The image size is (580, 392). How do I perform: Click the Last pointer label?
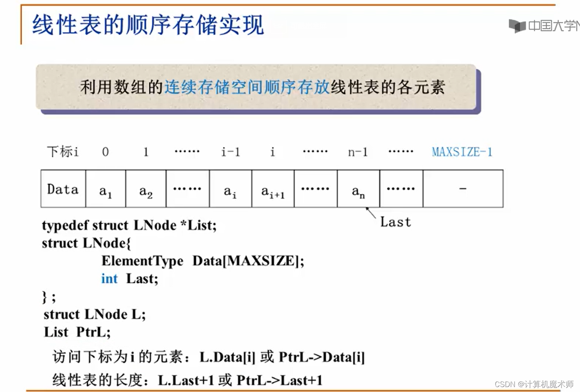[x=395, y=222]
